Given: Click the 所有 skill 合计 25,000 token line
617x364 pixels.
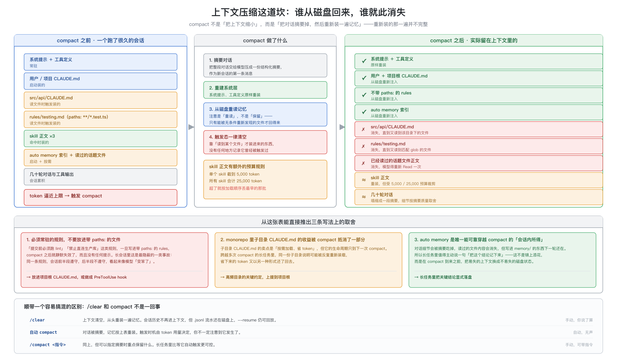Looking at the screenshot, I should coord(235,181).
